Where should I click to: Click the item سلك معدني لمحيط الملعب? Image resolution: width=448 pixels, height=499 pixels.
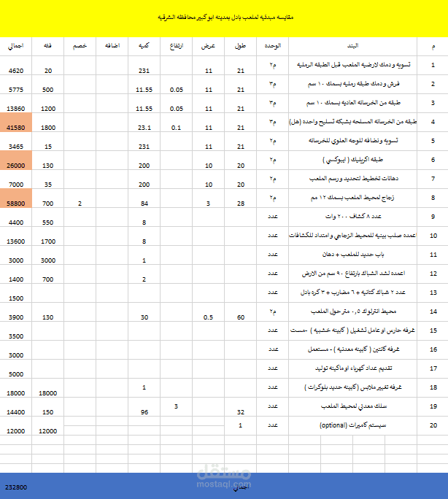coord(353,406)
